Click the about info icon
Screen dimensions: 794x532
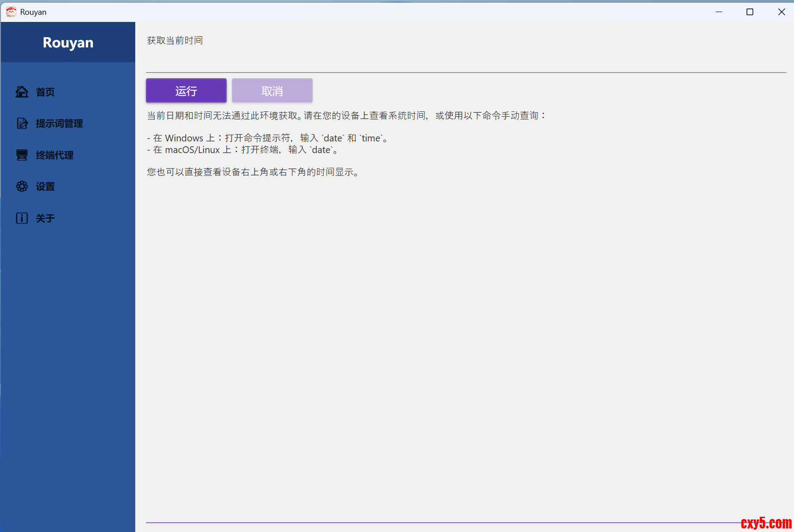tap(22, 218)
